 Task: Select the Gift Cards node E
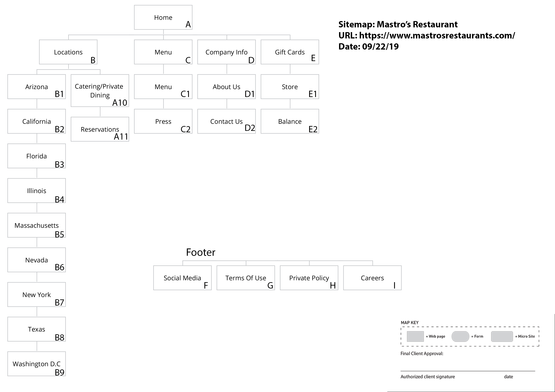(x=290, y=52)
